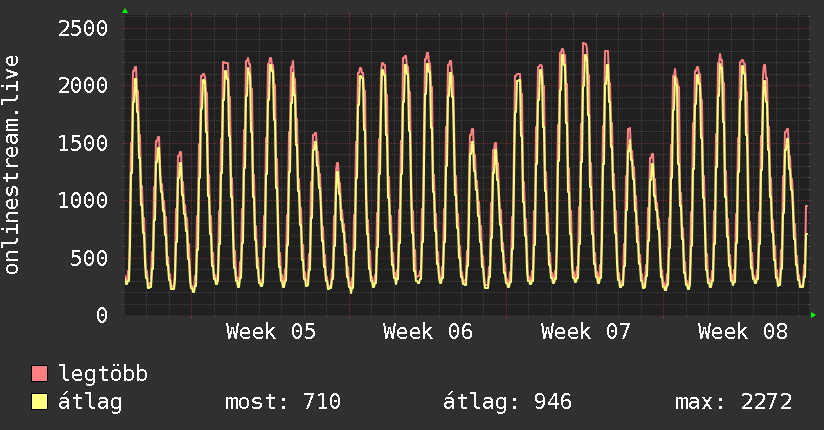The width and height of the screenshot is (824, 430).
Task: Click the 'most: 710' current value
Action: [x=285, y=402]
